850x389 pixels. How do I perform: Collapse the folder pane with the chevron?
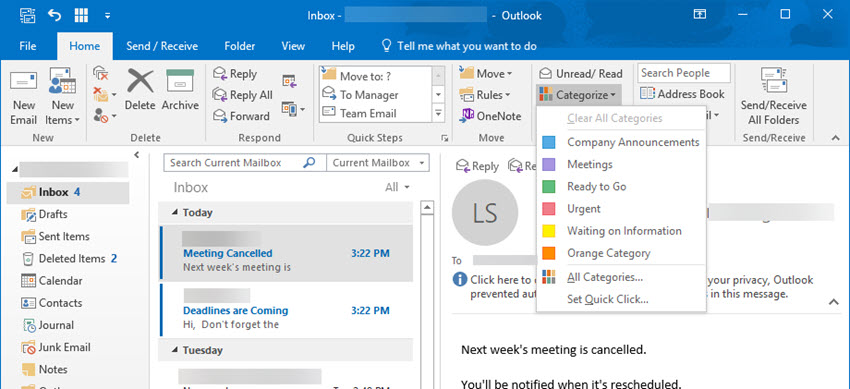click(137, 155)
